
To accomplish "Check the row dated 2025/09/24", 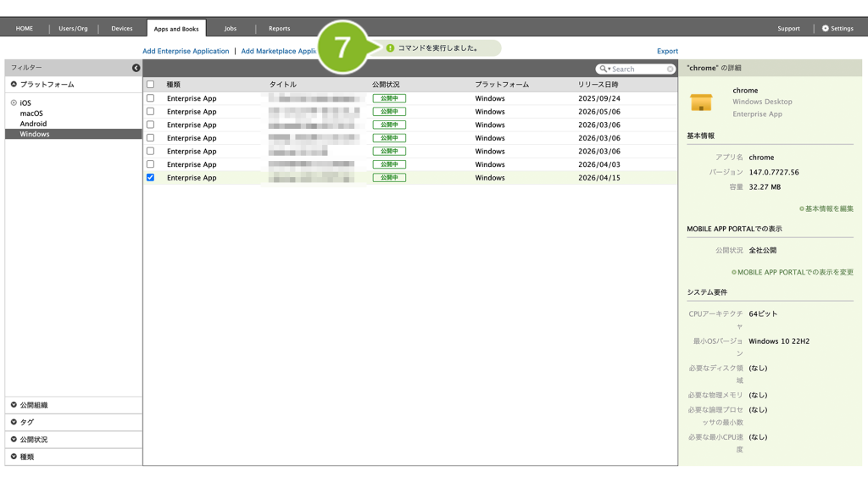I will pos(151,98).
